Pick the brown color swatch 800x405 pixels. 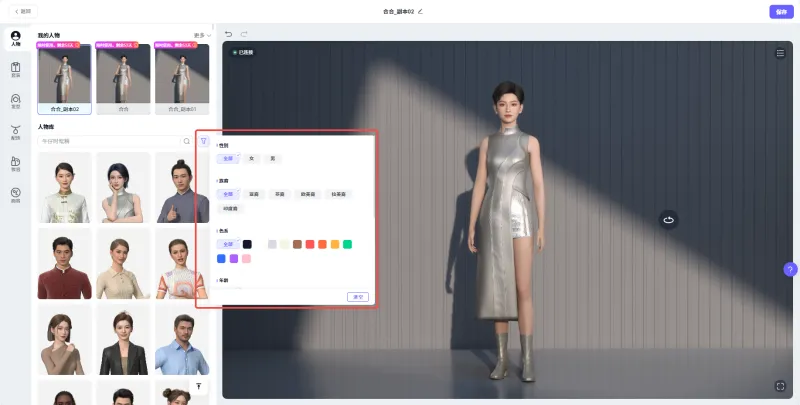pos(297,244)
